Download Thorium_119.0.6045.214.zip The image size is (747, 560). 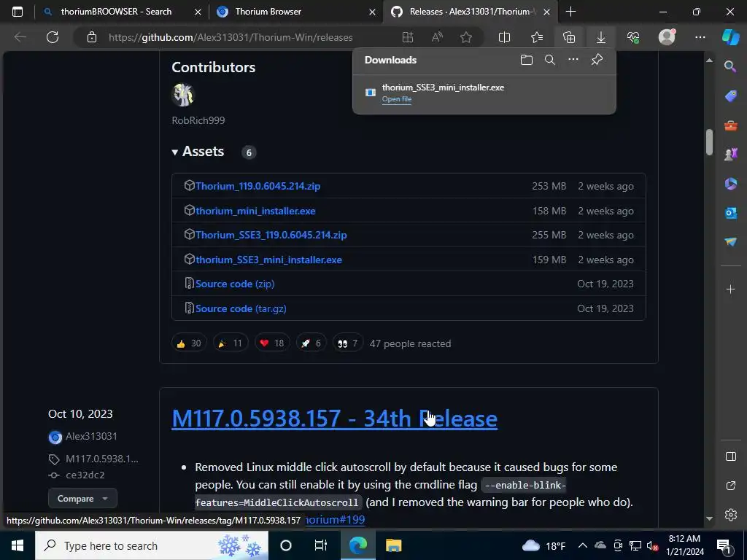pyautogui.click(x=258, y=186)
